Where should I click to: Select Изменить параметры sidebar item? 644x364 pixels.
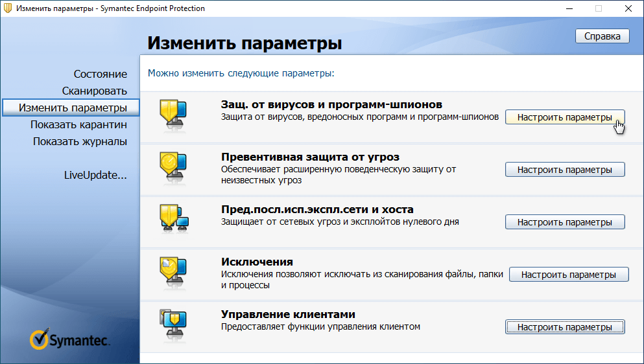71,108
